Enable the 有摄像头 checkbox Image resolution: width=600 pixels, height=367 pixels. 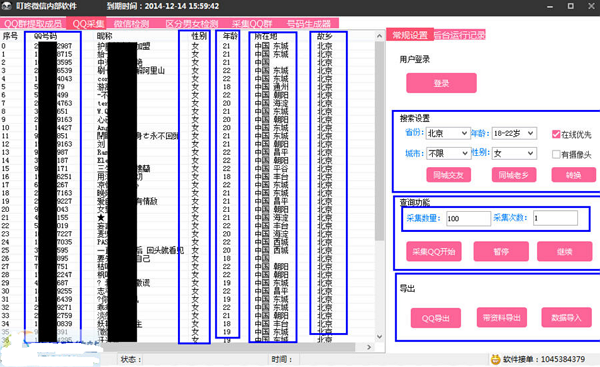(x=556, y=154)
